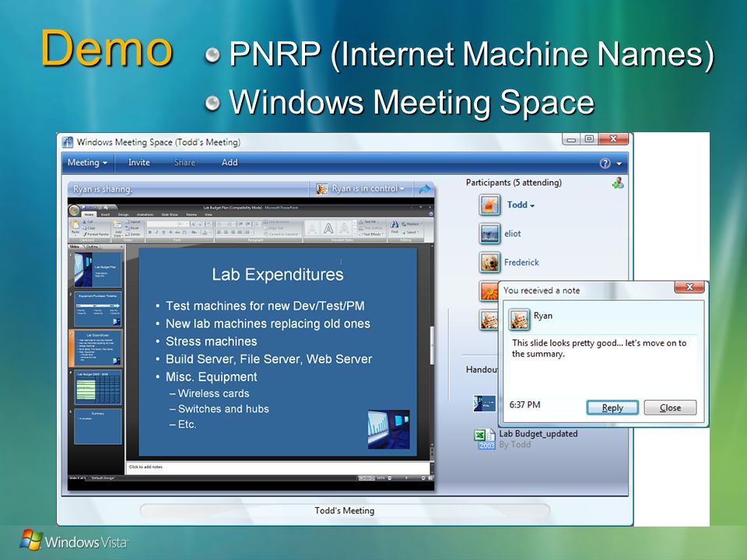Open the Text Effects dropdown

372,234
